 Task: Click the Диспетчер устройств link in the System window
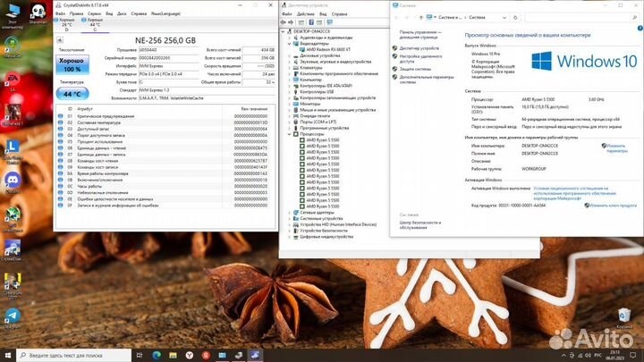point(419,48)
